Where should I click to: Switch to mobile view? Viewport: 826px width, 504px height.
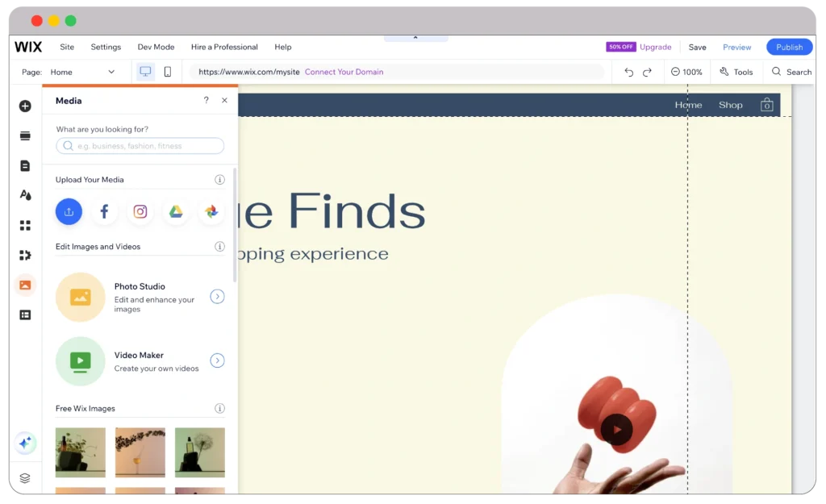click(x=168, y=72)
